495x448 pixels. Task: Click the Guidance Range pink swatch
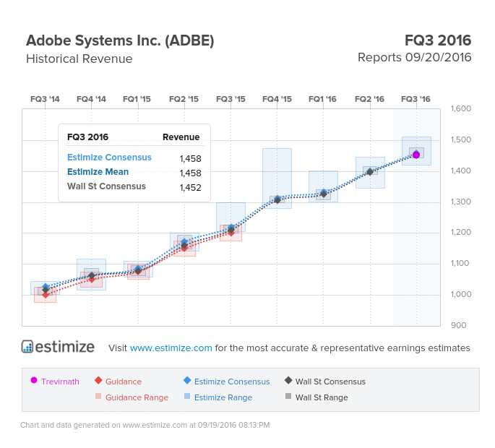98,396
